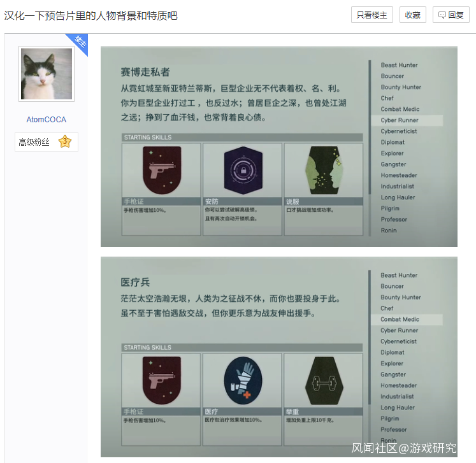Click the 说服 skill label
This screenshot has width=476, height=463.
click(x=292, y=201)
